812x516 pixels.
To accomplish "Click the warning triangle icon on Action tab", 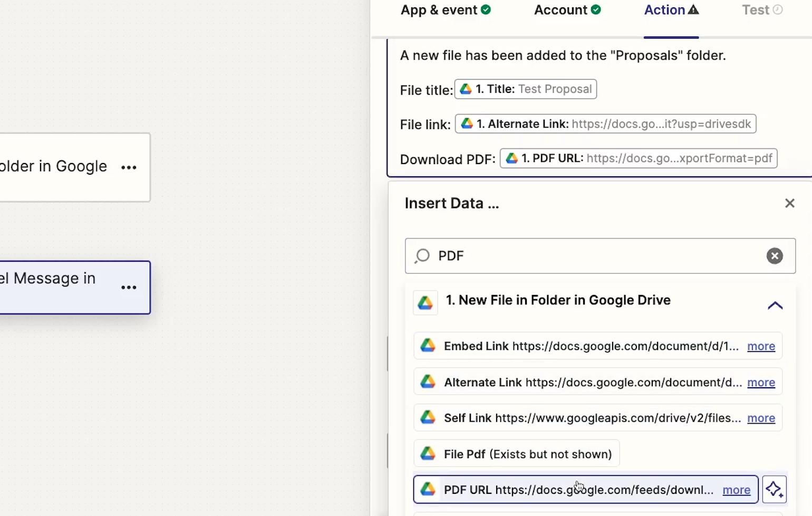I will click(693, 9).
